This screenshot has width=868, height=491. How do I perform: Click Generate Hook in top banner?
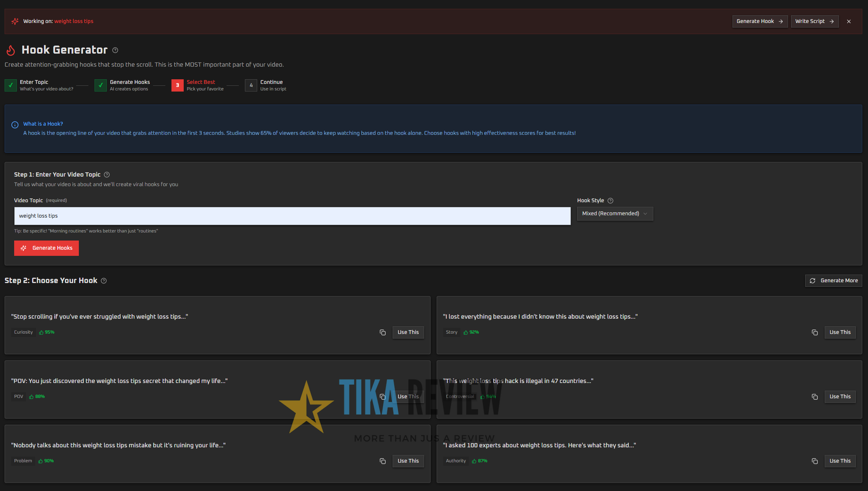(x=759, y=21)
